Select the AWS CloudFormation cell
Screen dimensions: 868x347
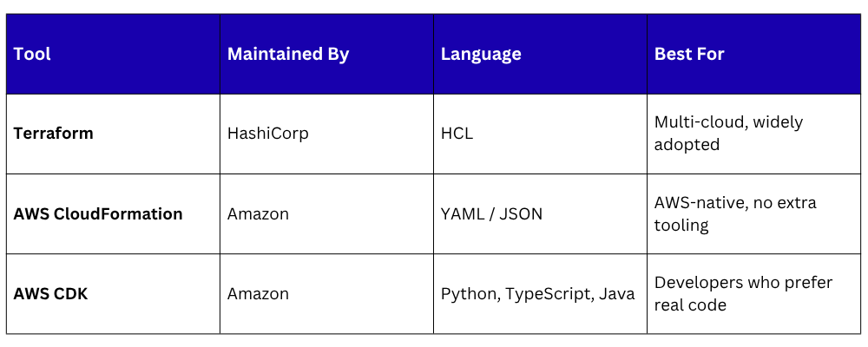pyautogui.click(x=113, y=213)
